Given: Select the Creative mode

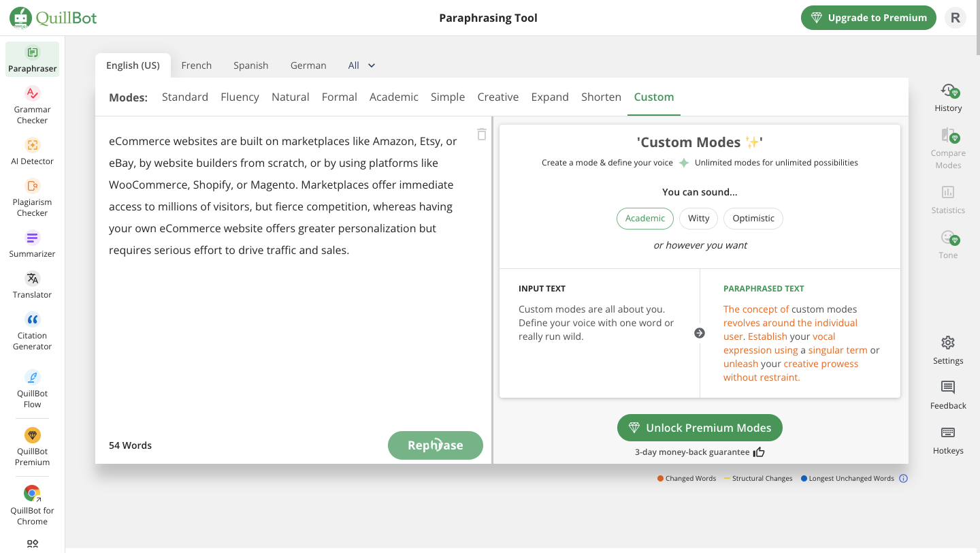Looking at the screenshot, I should coord(498,97).
